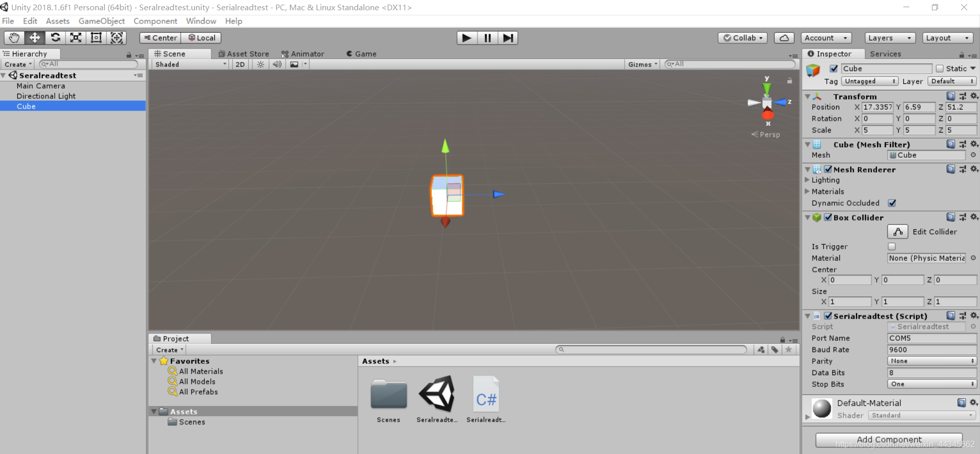Open the Cloud services icon

pos(784,38)
